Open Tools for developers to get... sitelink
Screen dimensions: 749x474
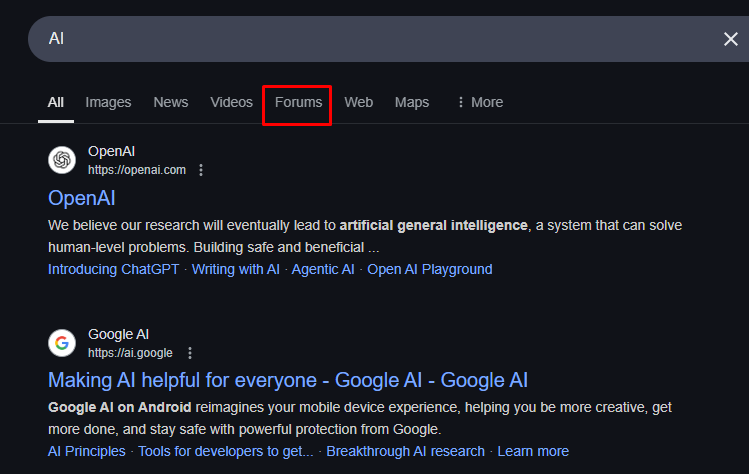[225, 452]
